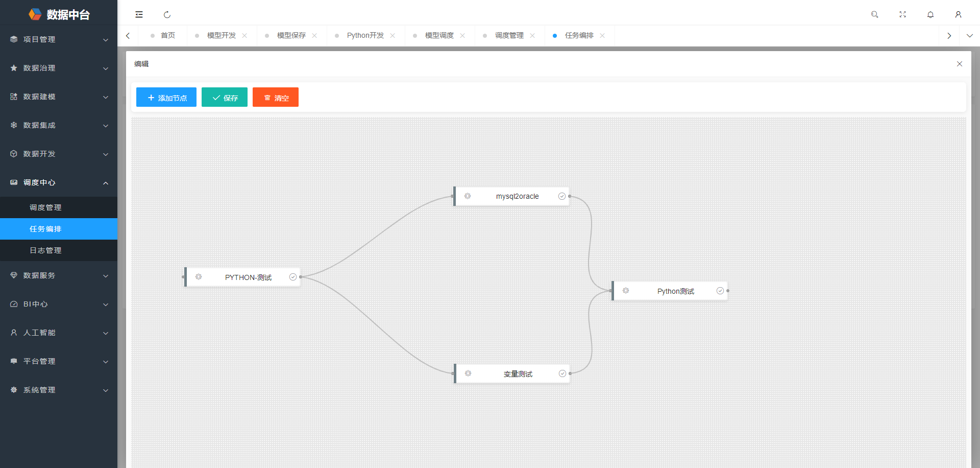
Task: Select 日志管理 in sidebar submenu
Action: click(x=45, y=250)
